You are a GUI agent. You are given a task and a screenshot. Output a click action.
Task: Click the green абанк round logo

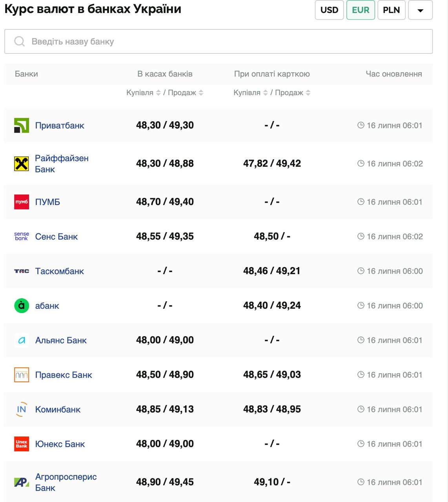(22, 306)
